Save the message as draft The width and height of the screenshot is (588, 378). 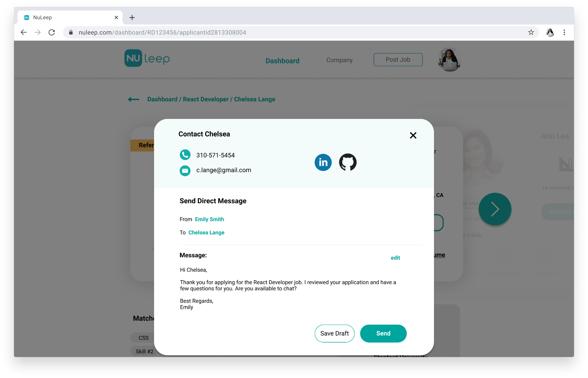(334, 333)
